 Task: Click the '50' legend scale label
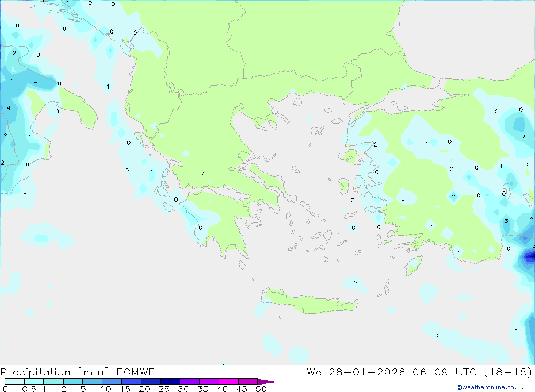tap(261, 389)
